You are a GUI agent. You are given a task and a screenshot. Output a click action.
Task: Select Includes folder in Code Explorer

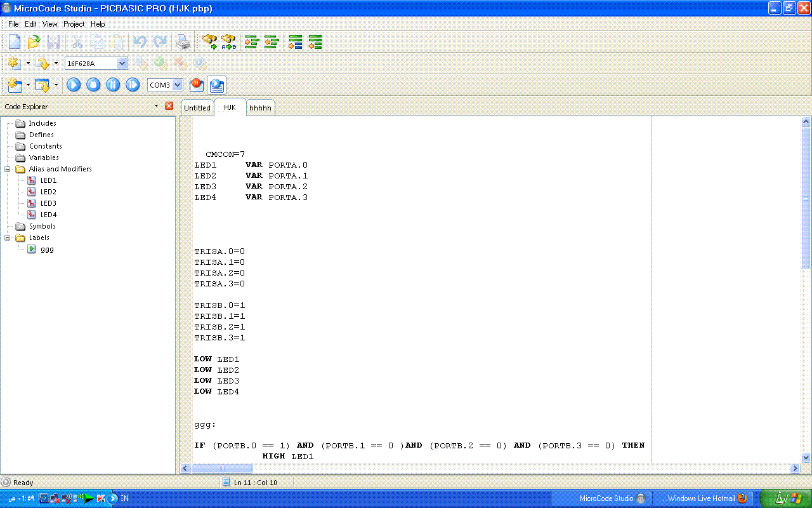pyautogui.click(x=43, y=123)
